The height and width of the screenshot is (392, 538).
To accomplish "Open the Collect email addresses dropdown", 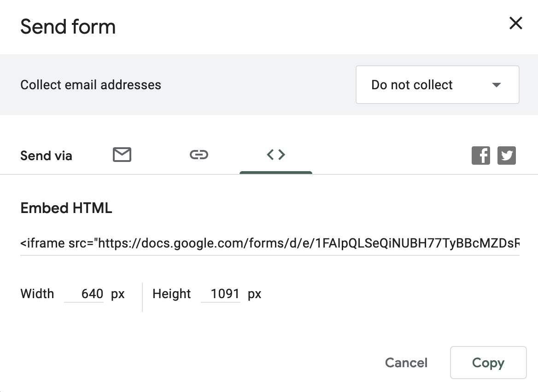I will pyautogui.click(x=437, y=85).
